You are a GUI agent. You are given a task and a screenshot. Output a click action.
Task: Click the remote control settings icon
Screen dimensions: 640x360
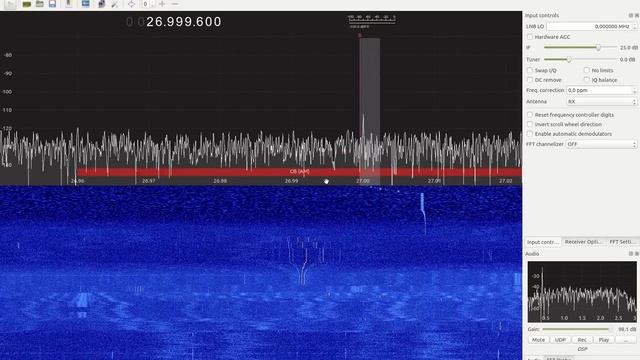click(101, 4)
